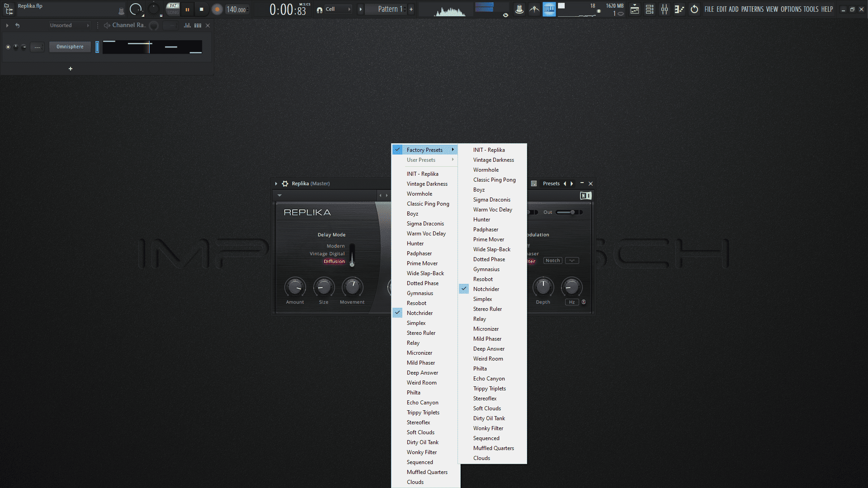Expand Replika window menu arrow left of gear

click(276, 183)
